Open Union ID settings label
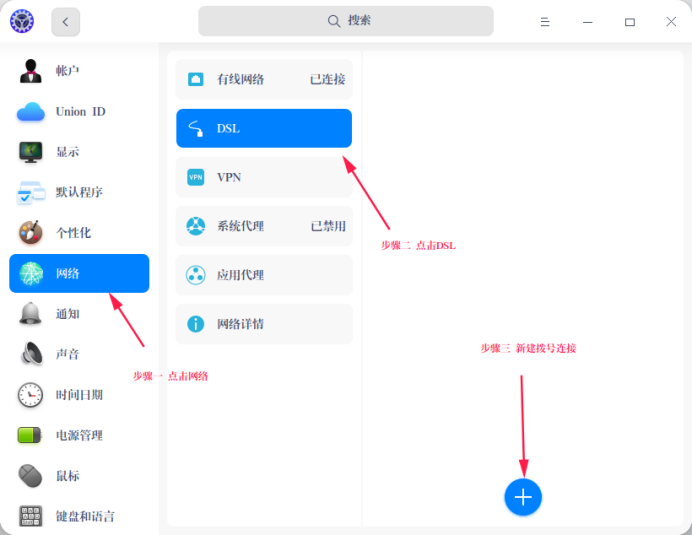This screenshot has height=535, width=692. [81, 112]
